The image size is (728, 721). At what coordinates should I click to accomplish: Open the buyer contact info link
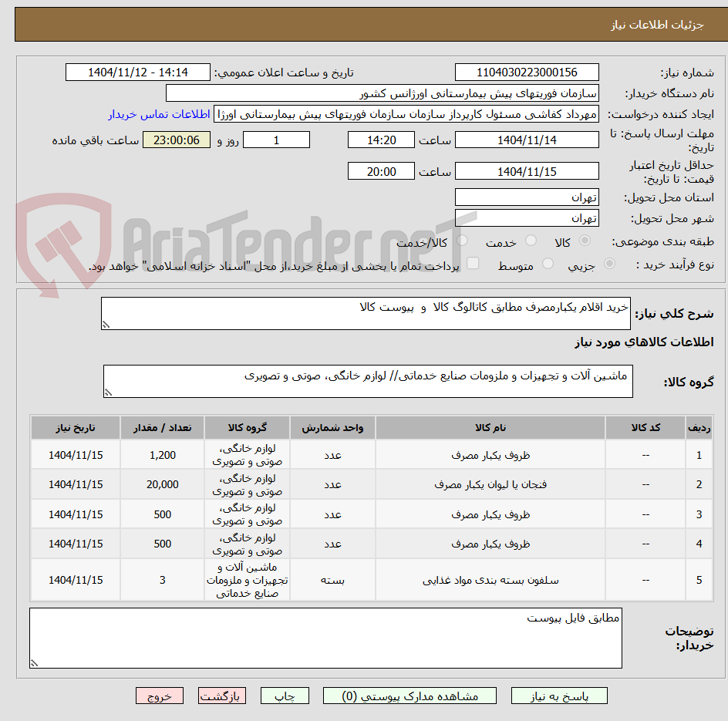[159, 114]
